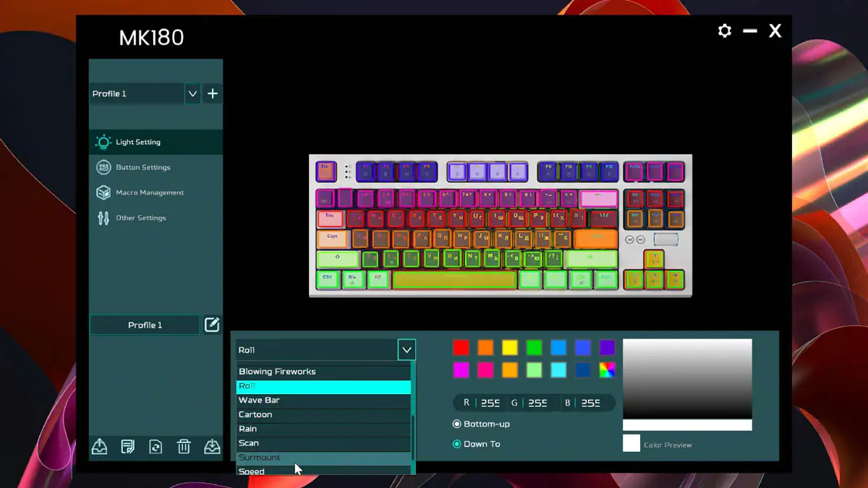Select the Bottom-up direction radio button

(x=456, y=424)
